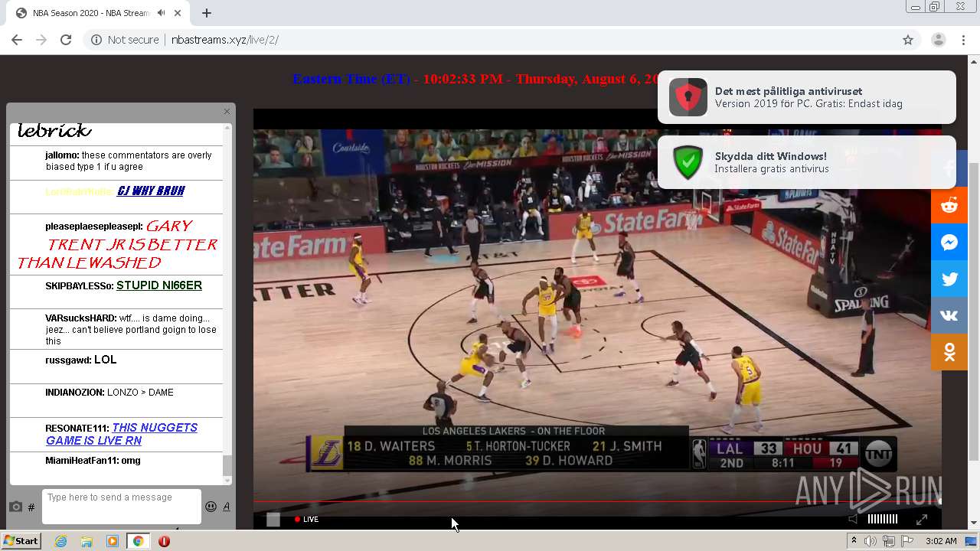980x551 pixels.
Task: Close the chat panel
Action: tap(227, 112)
